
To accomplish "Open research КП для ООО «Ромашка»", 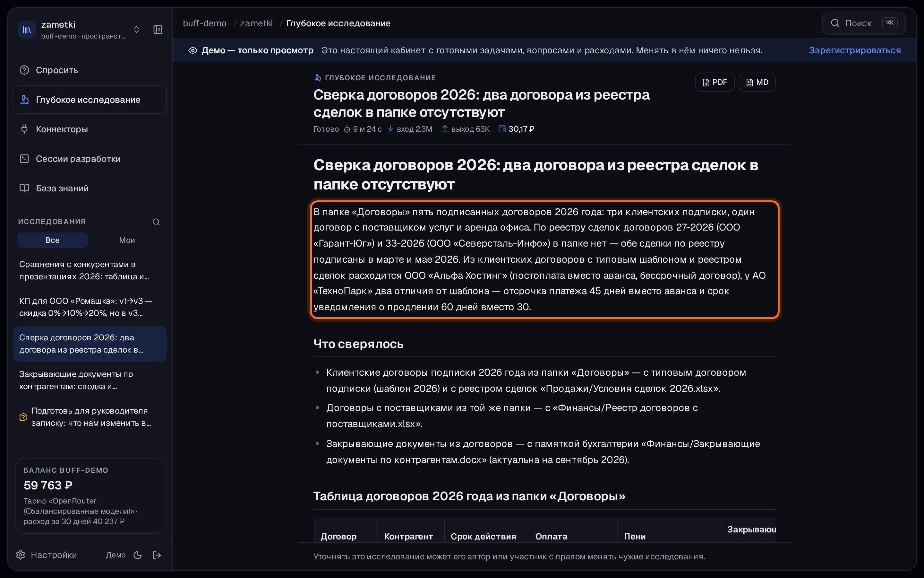I will (90, 307).
